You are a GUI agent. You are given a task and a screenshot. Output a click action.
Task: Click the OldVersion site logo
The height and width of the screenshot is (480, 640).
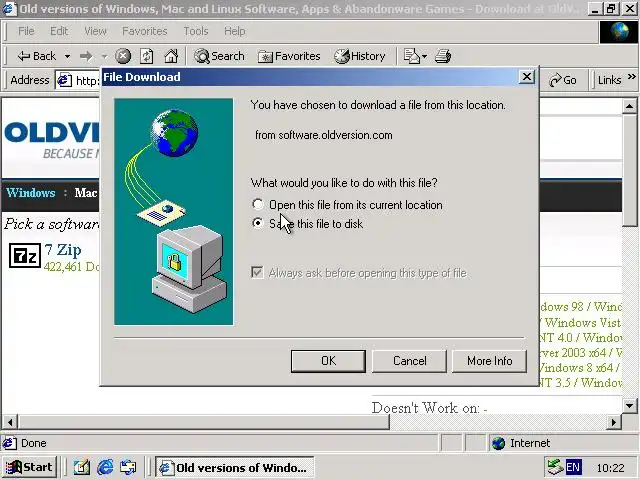pos(51,142)
